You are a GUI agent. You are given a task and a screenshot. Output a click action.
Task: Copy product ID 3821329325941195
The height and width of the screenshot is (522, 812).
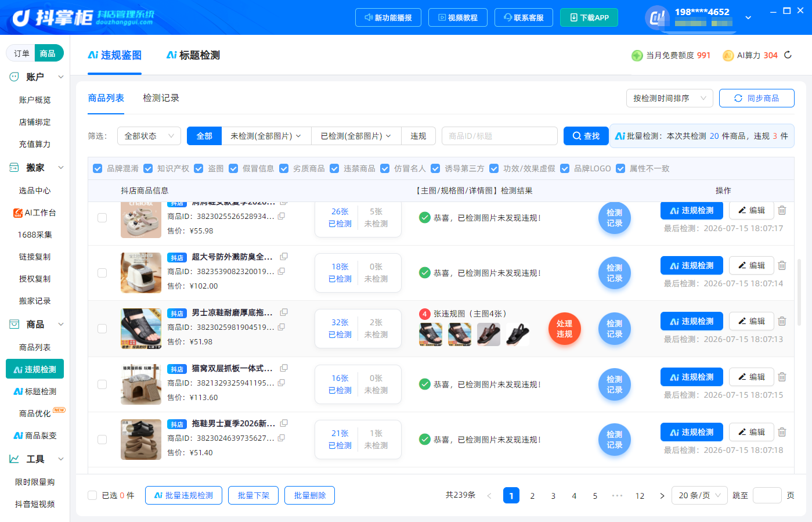(282, 383)
